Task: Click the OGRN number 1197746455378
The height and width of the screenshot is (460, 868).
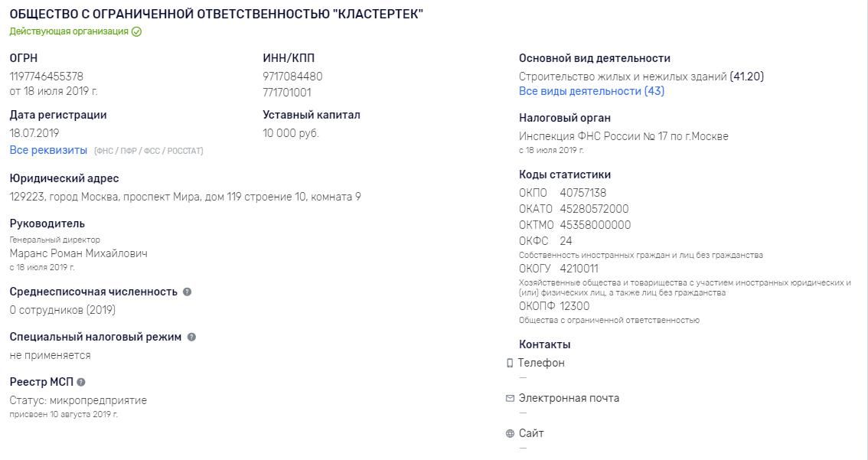Action: click(47, 77)
